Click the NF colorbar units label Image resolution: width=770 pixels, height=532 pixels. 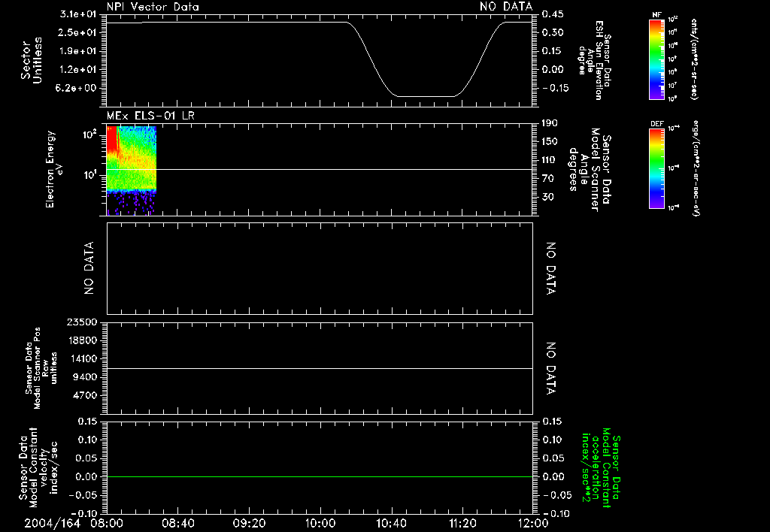click(694, 59)
